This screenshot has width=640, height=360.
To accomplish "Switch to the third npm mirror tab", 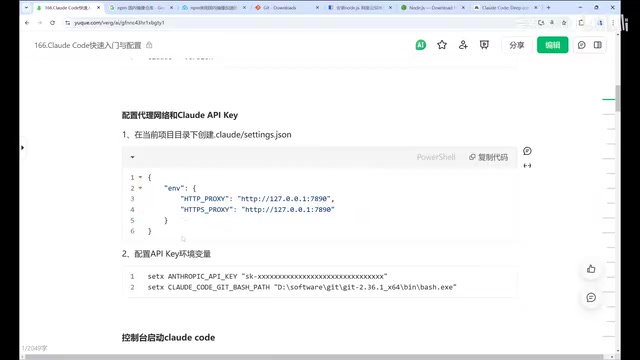I will click(x=214, y=7).
